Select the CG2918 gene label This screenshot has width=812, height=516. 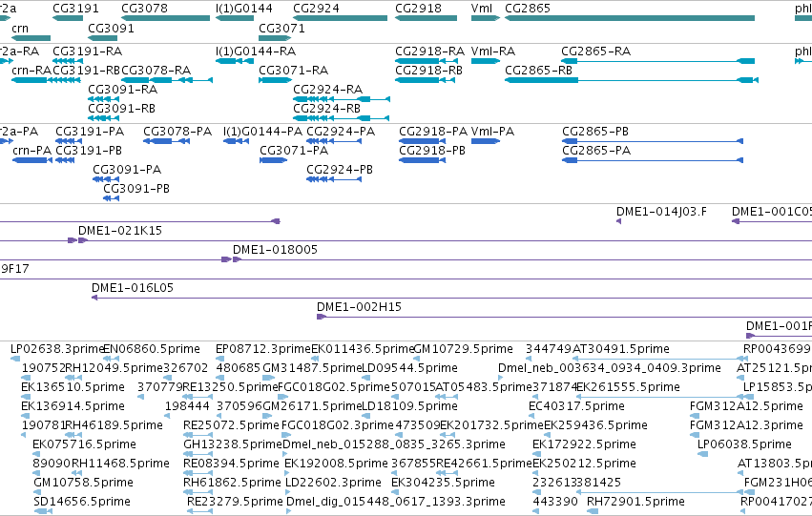[419, 9]
